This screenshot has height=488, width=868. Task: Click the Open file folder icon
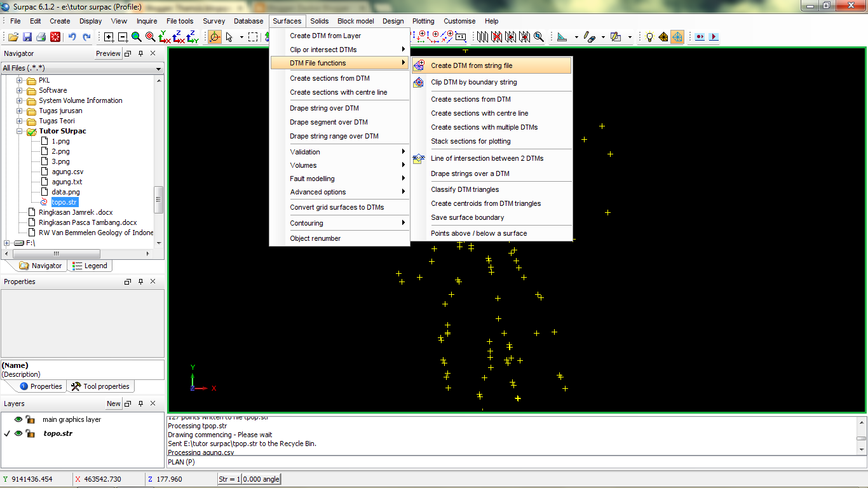[13, 37]
